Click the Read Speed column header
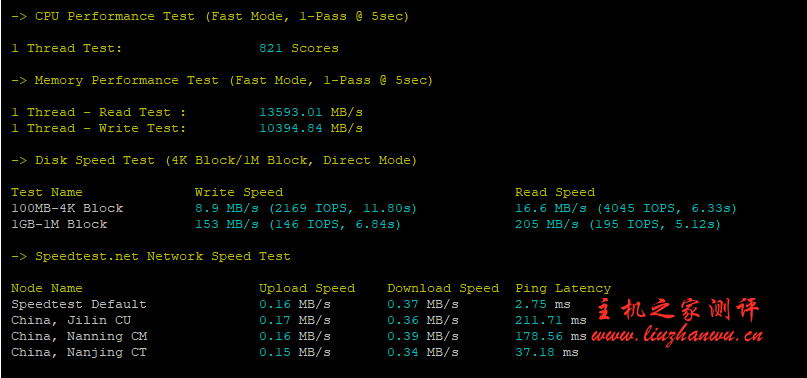Image resolution: width=807 pixels, height=378 pixels. tap(555, 192)
